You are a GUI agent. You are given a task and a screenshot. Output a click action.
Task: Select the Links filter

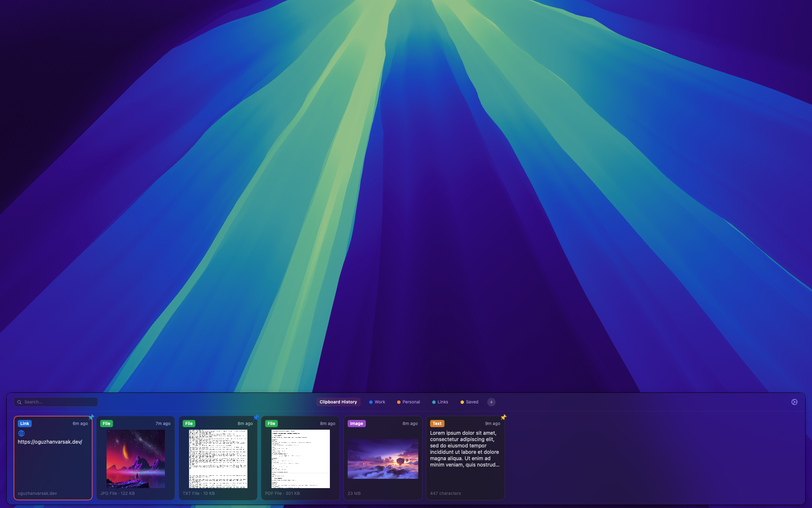click(x=440, y=402)
